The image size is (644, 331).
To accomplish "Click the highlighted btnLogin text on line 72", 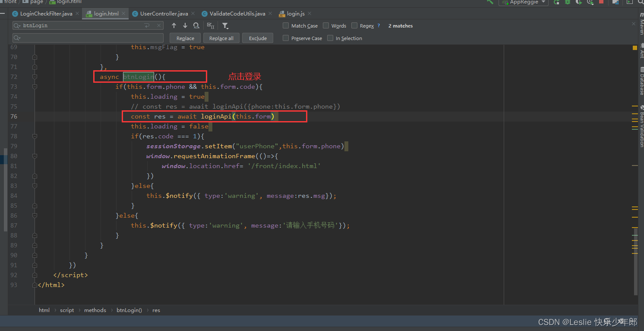I will [x=138, y=77].
